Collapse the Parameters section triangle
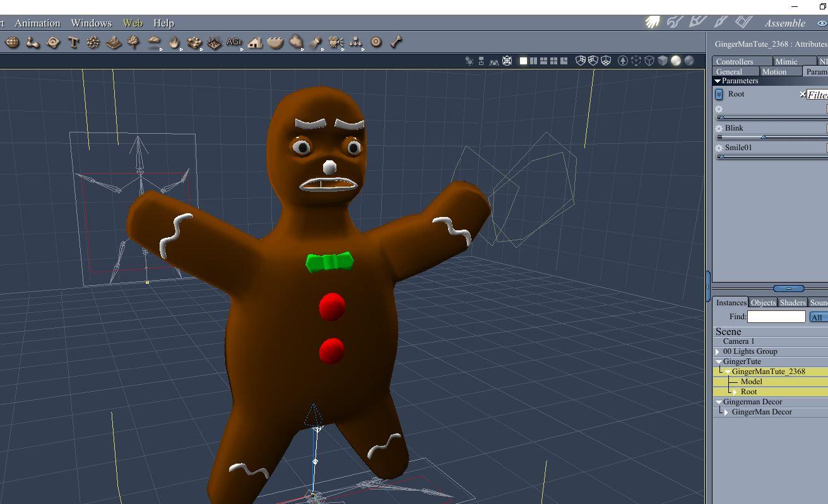 click(718, 81)
